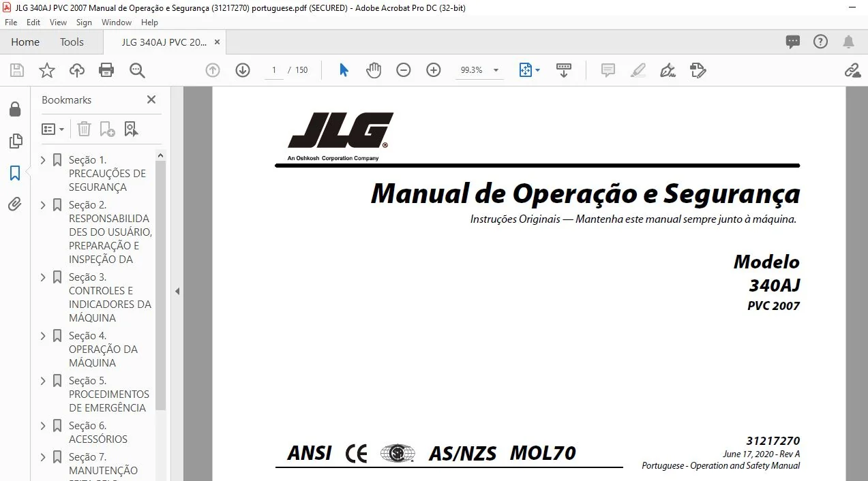Share a link to the file

(852, 70)
